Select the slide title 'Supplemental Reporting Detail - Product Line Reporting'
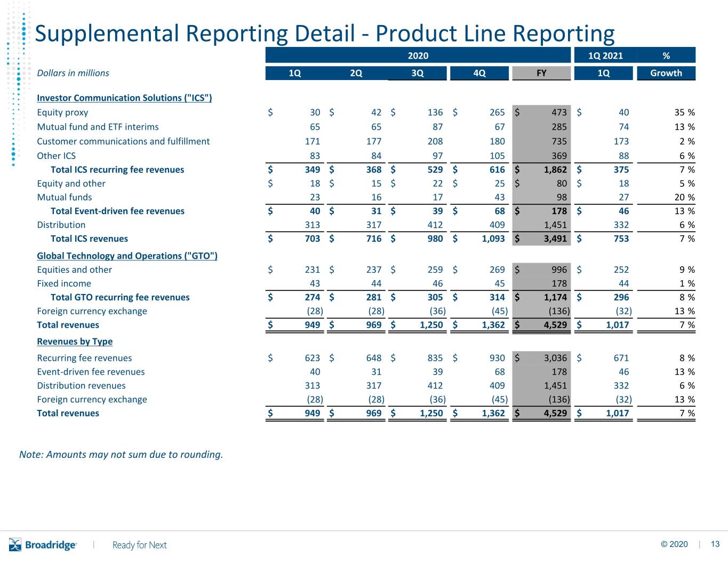728x563 pixels. (x=325, y=33)
